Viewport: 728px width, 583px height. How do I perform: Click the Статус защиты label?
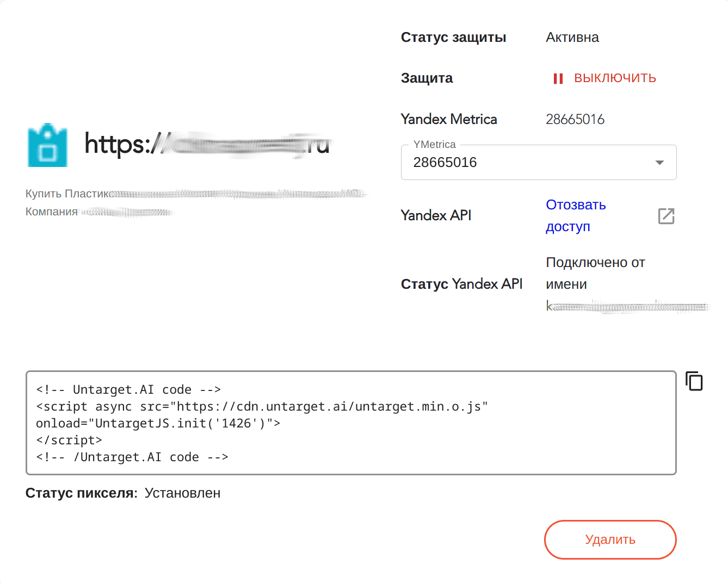[x=453, y=38]
